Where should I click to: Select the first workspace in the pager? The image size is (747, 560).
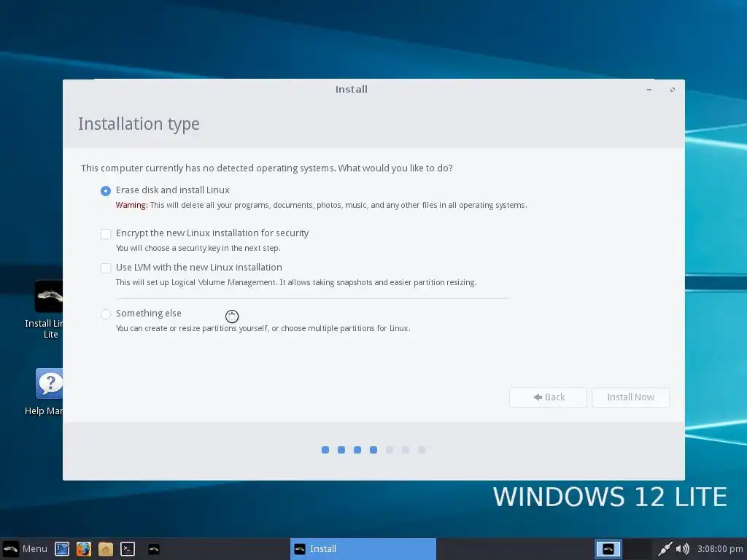click(x=608, y=549)
